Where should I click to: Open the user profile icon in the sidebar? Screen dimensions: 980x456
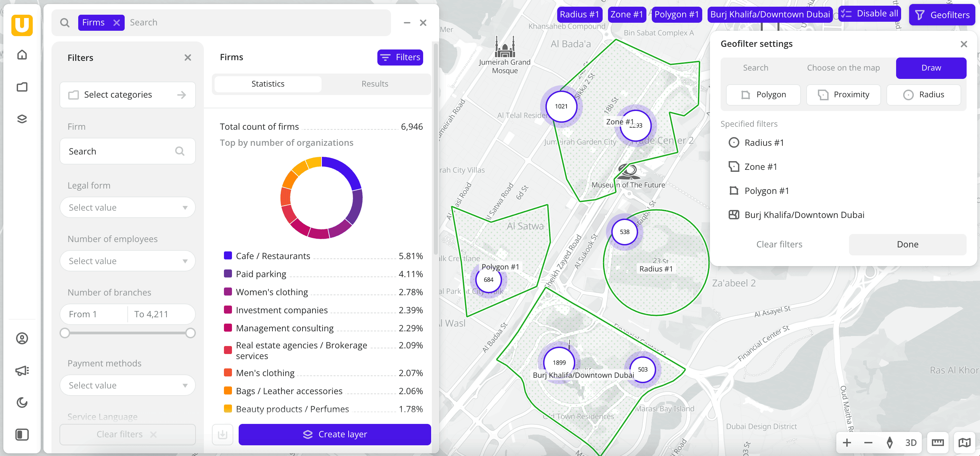tap(22, 338)
